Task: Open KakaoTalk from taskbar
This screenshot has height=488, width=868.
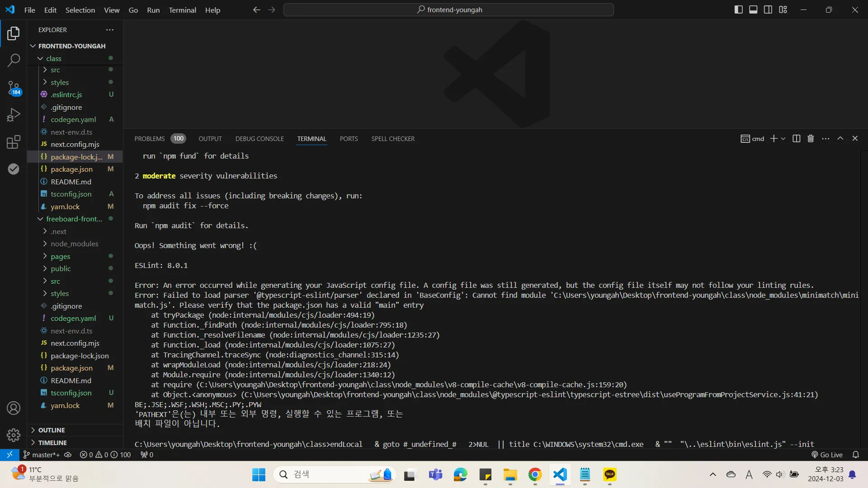Action: [609, 474]
